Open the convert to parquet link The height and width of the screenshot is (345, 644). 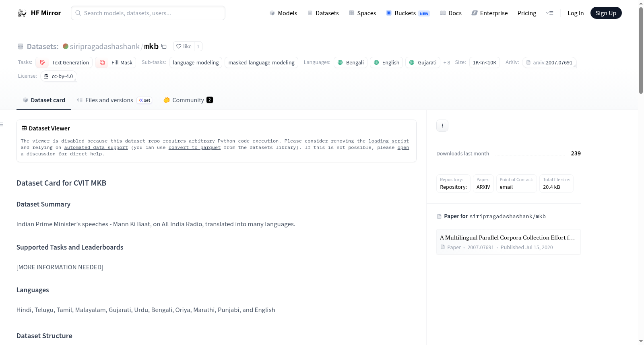click(x=194, y=148)
